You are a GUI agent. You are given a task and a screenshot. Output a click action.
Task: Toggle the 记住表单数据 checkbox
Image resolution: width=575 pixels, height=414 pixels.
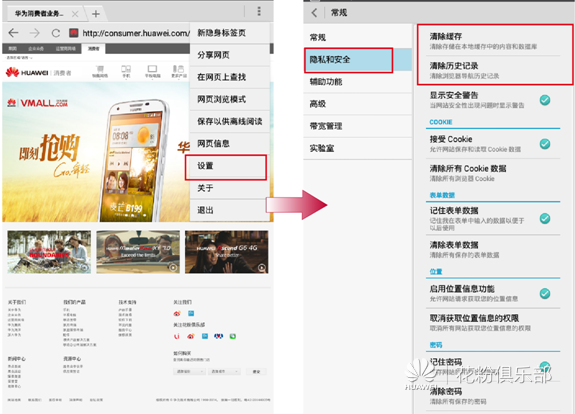click(545, 219)
